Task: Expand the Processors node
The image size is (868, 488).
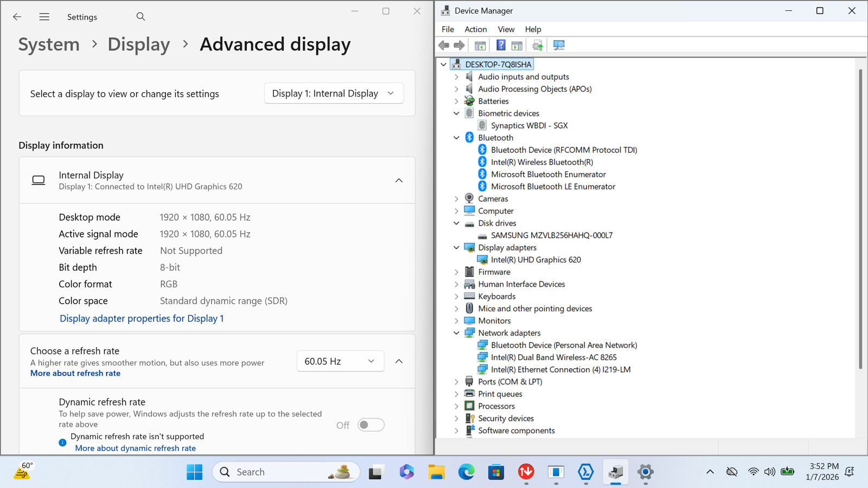Action: [x=456, y=406]
